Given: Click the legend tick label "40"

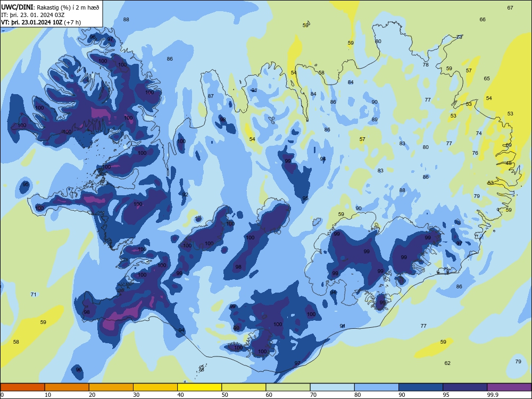Looking at the screenshot, I should (180, 395).
